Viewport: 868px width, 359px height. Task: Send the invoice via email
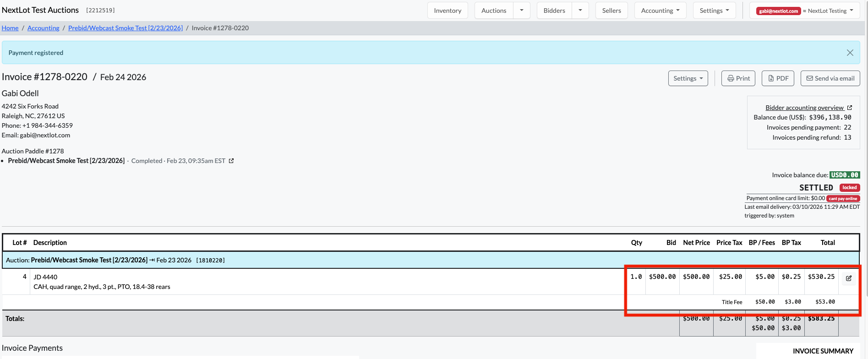pos(830,78)
